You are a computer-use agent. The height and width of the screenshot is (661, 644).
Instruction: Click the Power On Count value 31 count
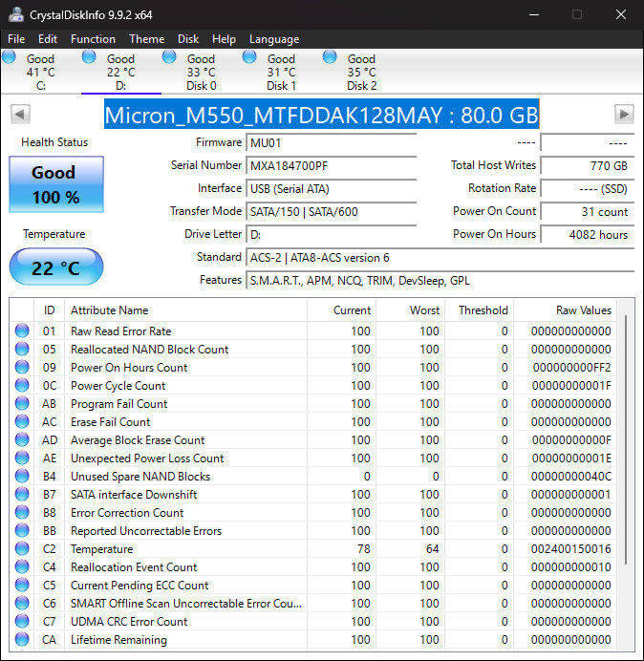587,211
